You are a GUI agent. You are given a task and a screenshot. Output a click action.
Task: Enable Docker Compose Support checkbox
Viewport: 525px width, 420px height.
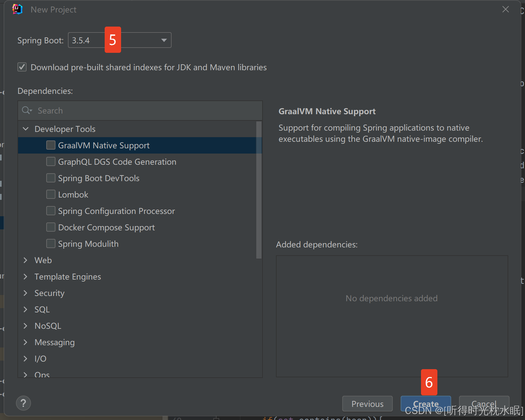[x=51, y=227]
